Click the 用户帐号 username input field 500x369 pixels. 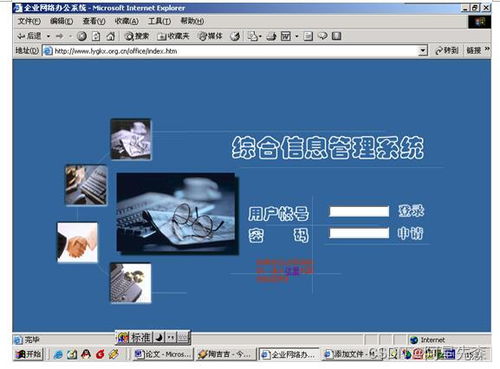pyautogui.click(x=359, y=212)
